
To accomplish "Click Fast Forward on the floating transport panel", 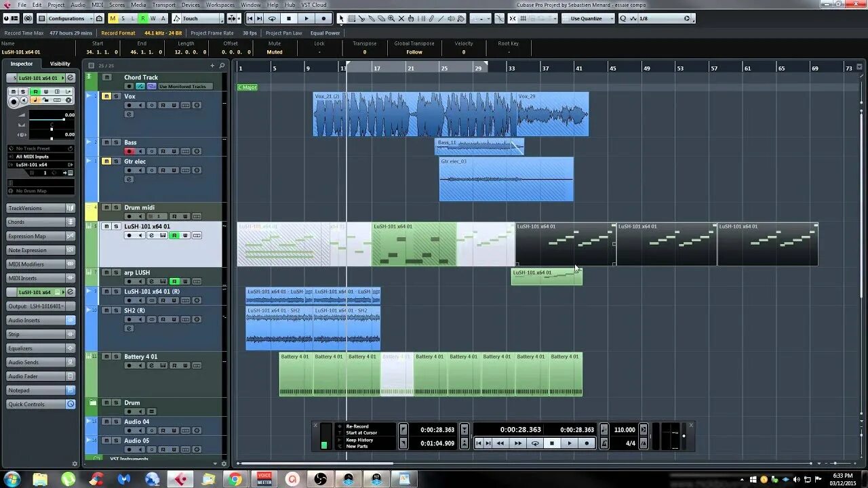I will click(518, 443).
